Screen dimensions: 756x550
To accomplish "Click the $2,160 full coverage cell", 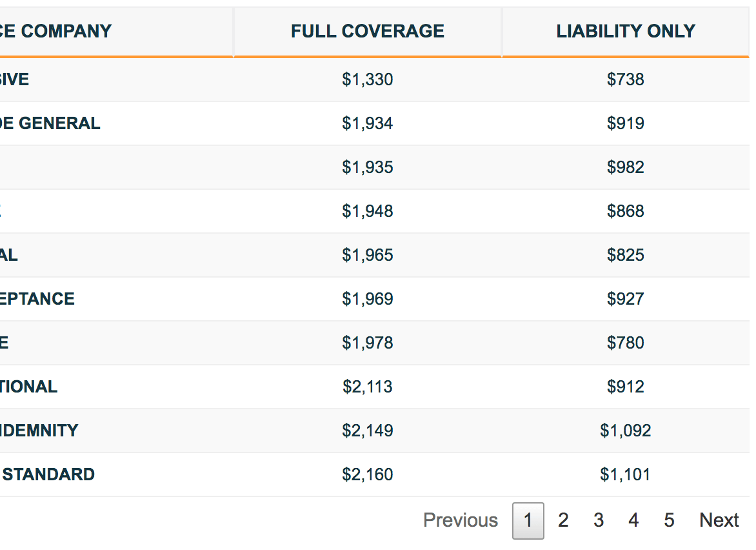I will click(x=368, y=474).
